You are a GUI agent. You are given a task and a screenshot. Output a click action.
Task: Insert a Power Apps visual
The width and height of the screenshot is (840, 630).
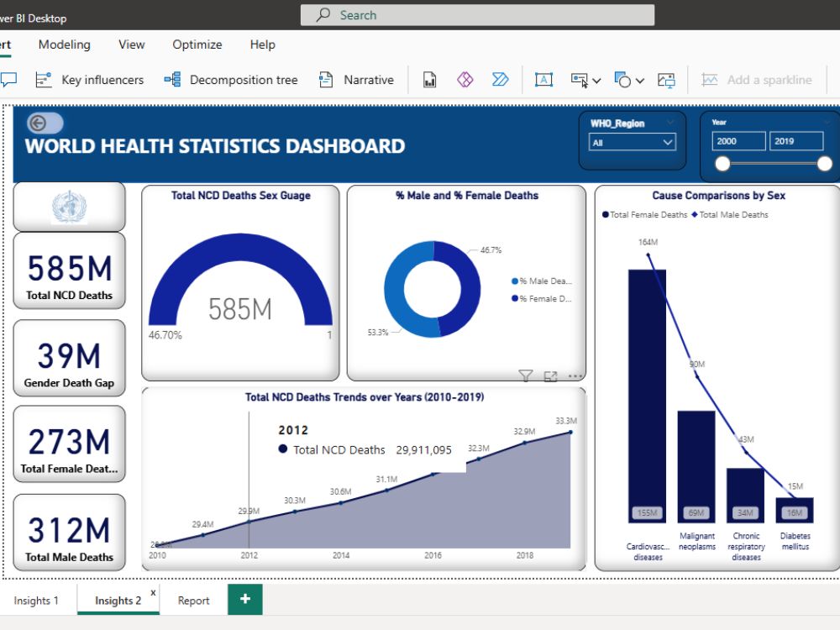click(x=465, y=80)
